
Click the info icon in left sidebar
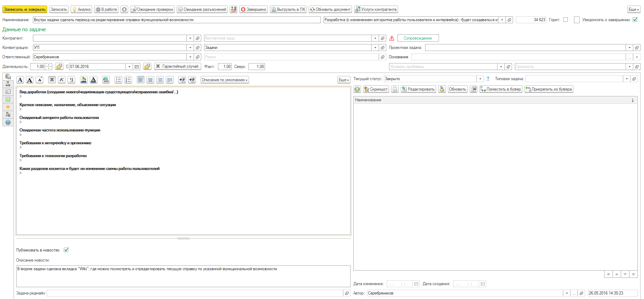[8, 122]
